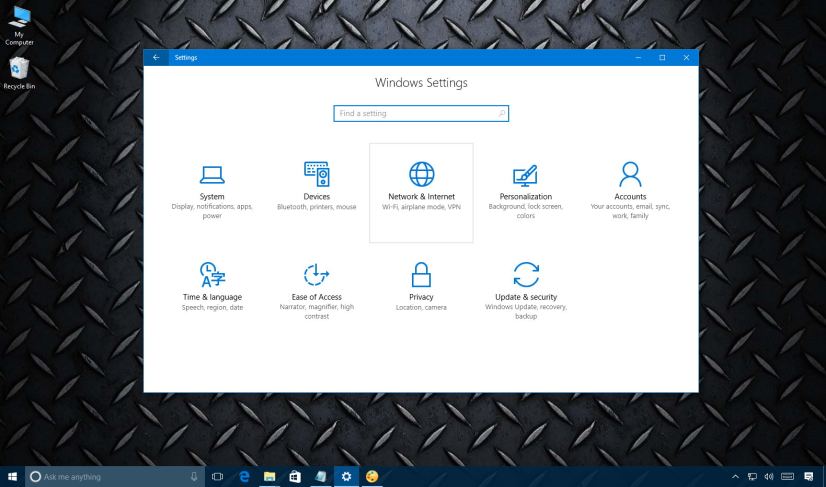
Task: Open Privacy padlock icon
Action: click(x=421, y=275)
